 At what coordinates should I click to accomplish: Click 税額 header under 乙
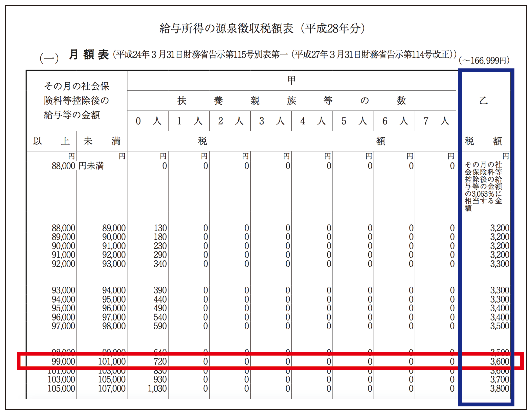(484, 141)
